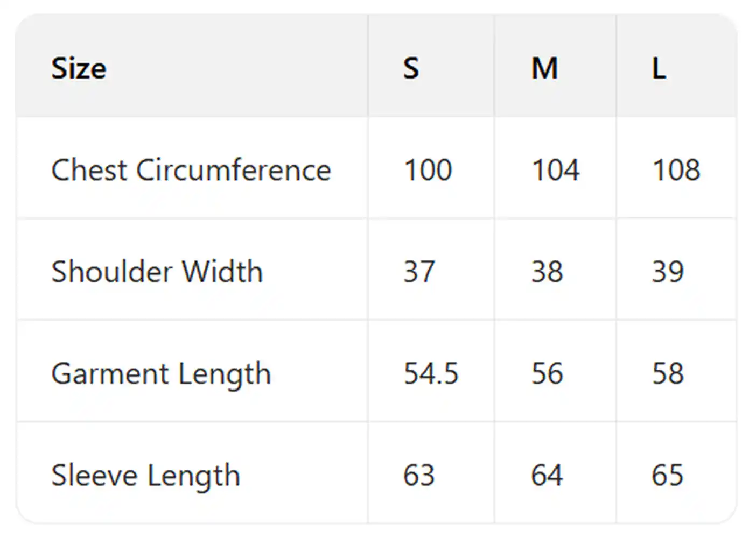756x538 pixels.
Task: Select chest value 100 for size S
Action: point(428,170)
